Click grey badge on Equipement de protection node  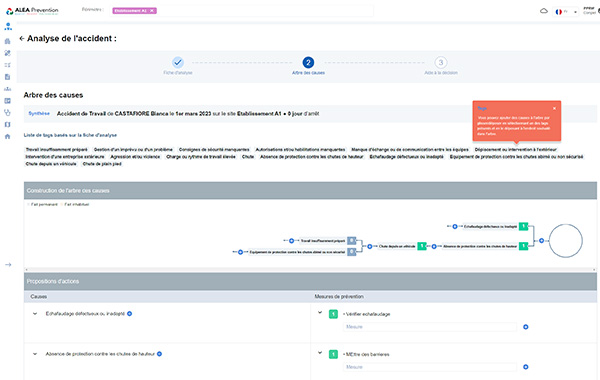click(352, 252)
